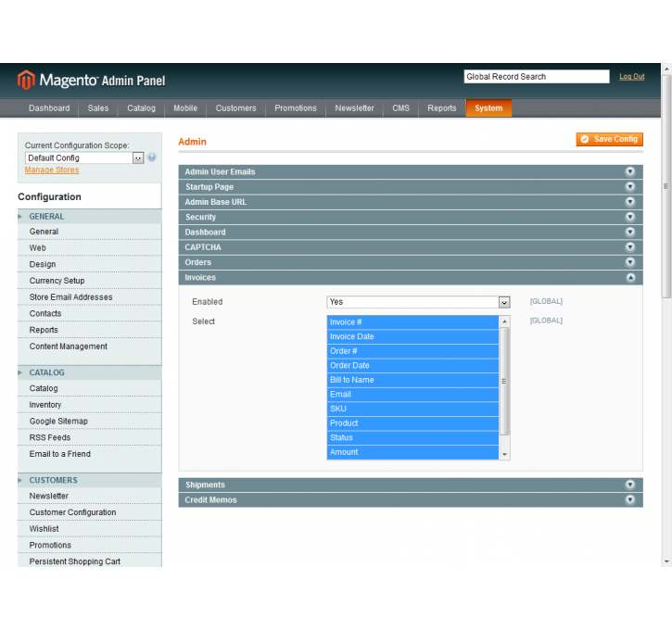Click the Log Out link
This screenshot has width=672, height=630.
coord(632,76)
